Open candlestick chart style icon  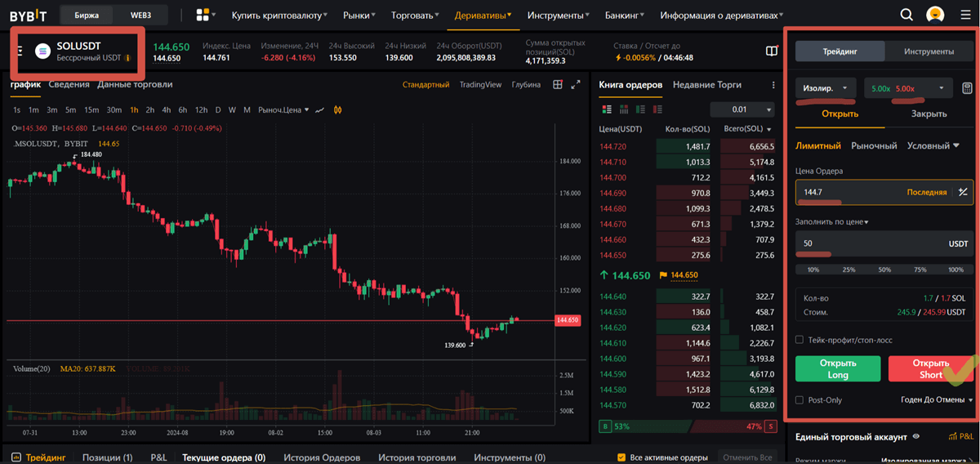point(336,109)
